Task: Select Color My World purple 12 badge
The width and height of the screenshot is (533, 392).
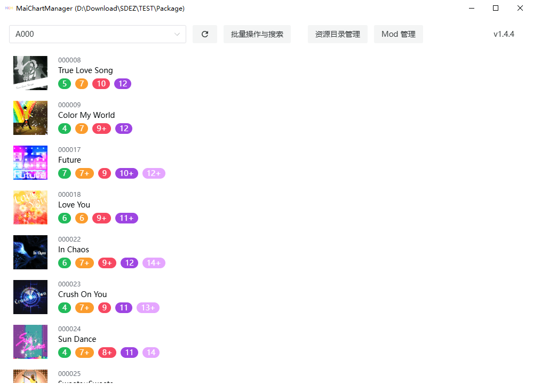Action: (x=124, y=129)
